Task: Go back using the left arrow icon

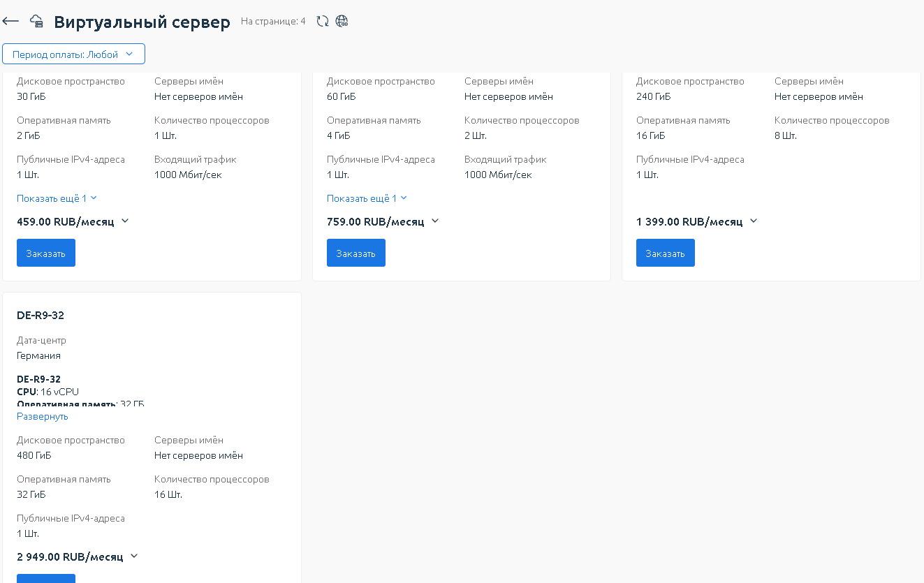Action: tap(10, 21)
